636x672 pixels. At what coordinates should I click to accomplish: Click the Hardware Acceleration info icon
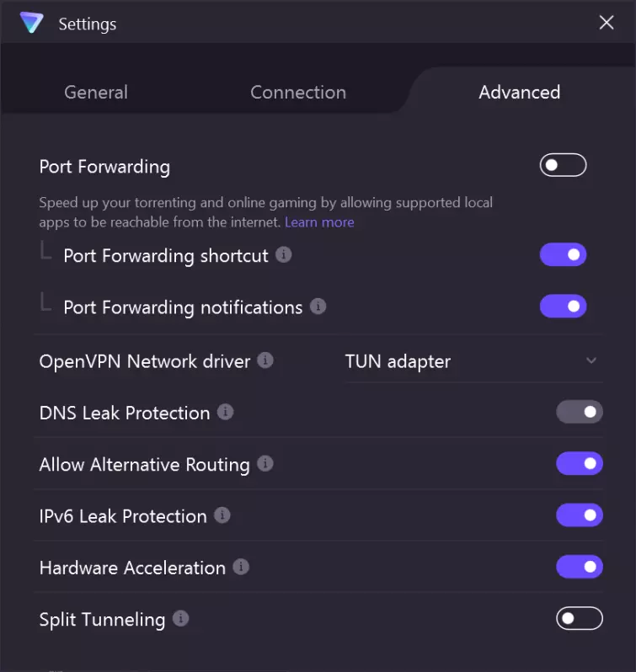[241, 567]
